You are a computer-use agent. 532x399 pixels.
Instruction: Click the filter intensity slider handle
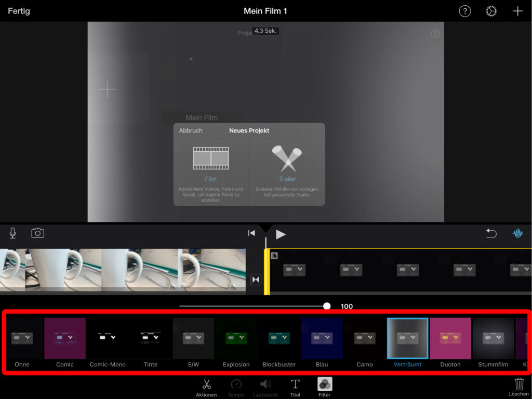327,306
